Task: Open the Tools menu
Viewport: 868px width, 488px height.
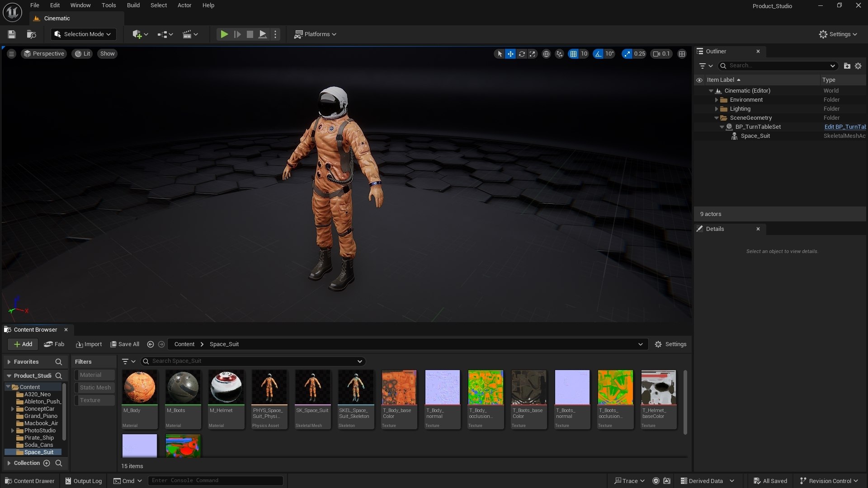Action: [108, 5]
